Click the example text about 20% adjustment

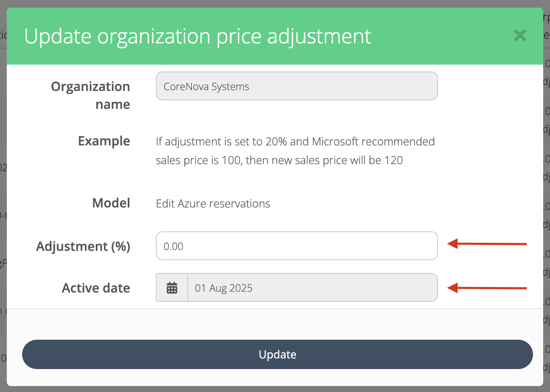tap(295, 142)
